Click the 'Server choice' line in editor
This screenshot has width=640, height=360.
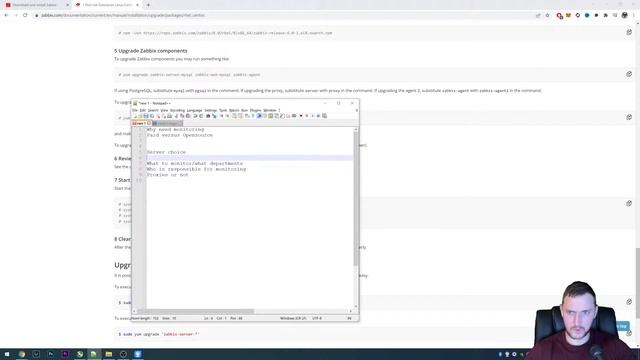pyautogui.click(x=166, y=152)
